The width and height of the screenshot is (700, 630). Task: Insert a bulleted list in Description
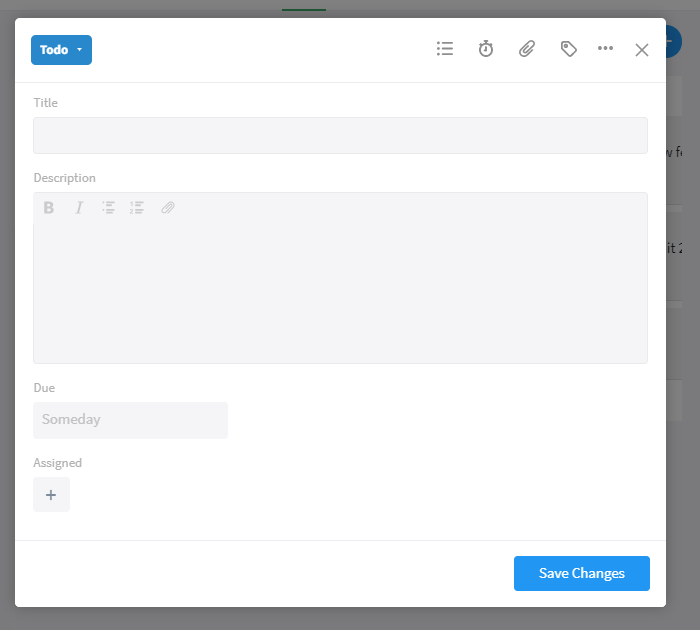[x=108, y=208]
